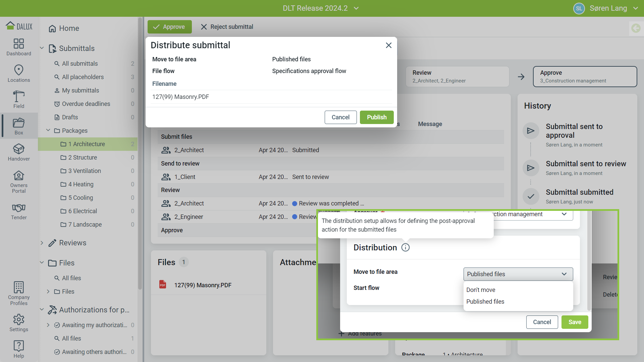
Task: Open the Field crane icon
Action: [x=19, y=100]
